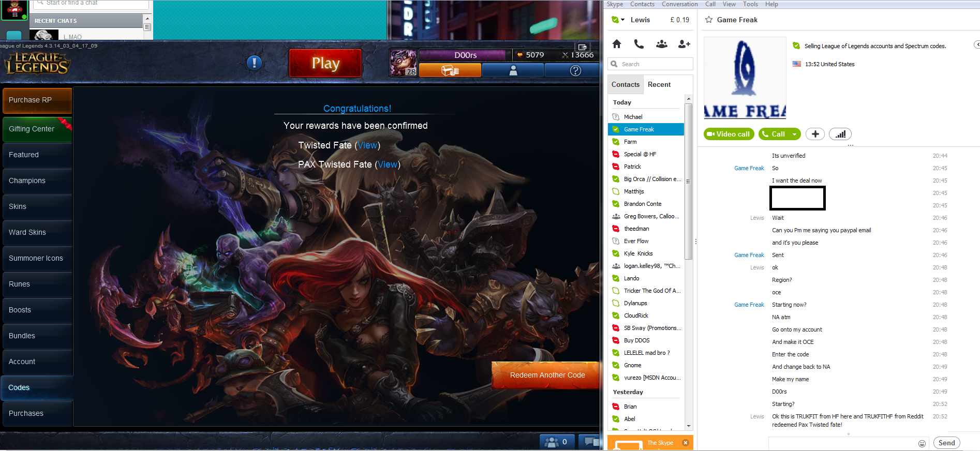Open Skype home icon
Viewport: 980px width, 451px height.
tap(617, 44)
